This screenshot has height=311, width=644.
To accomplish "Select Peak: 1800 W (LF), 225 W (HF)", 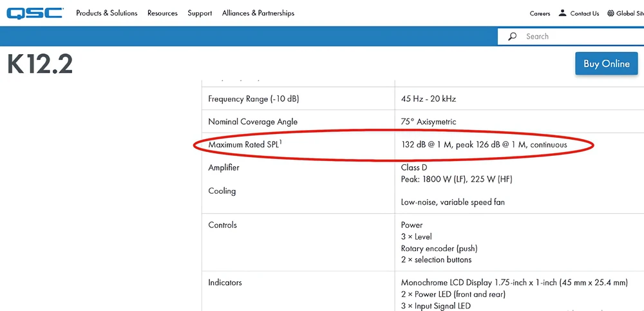I will click(457, 180).
